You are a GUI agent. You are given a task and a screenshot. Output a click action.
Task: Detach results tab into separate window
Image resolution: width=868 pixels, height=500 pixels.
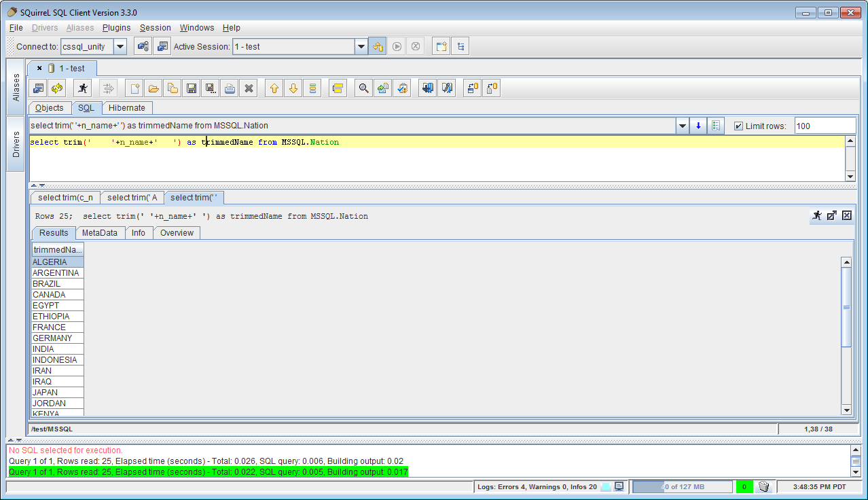[x=832, y=215]
